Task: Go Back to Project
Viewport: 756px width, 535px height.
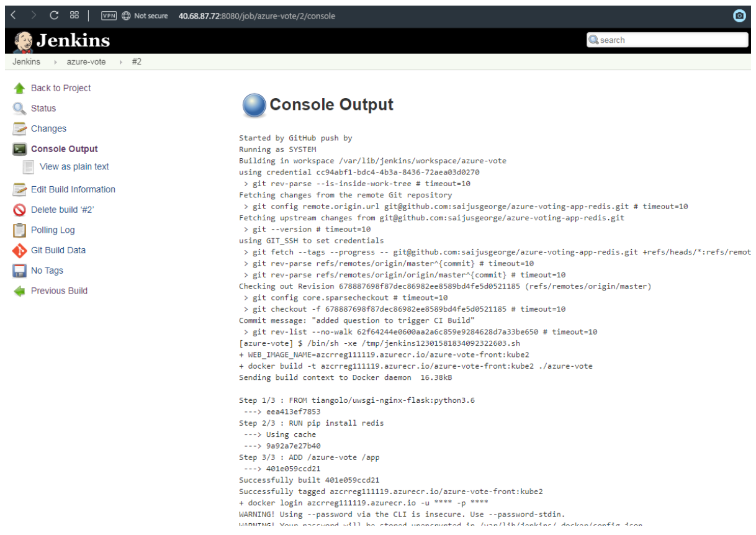Action: tap(61, 88)
